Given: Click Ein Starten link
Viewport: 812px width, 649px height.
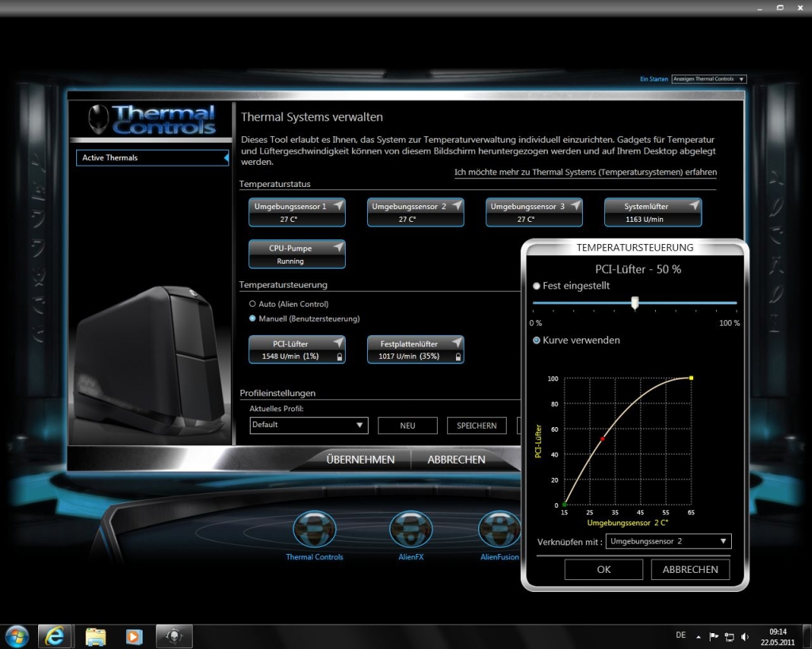Looking at the screenshot, I should coord(653,79).
